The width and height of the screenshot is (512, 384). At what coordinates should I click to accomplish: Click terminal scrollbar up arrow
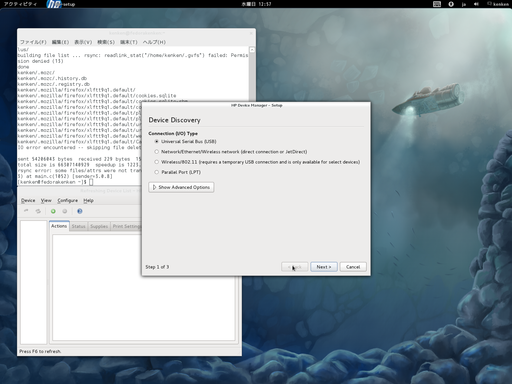252,50
